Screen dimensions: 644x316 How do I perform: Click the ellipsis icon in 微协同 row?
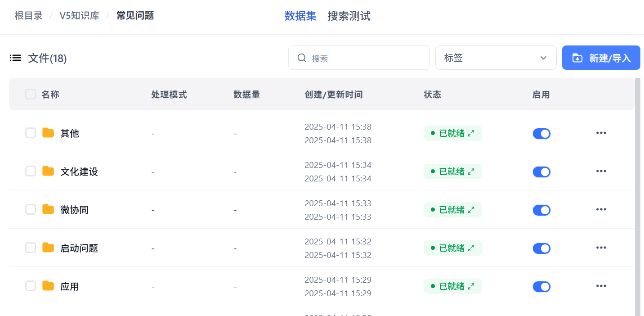[601, 209]
